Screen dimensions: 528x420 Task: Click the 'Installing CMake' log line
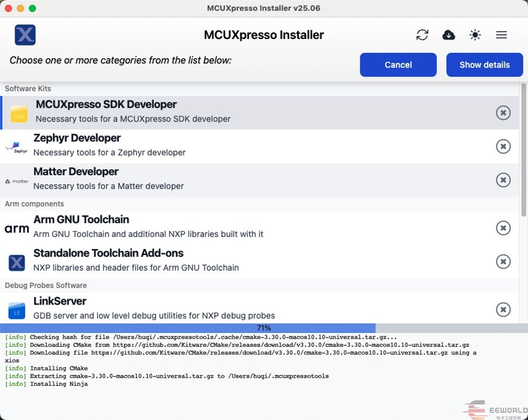tap(46, 368)
